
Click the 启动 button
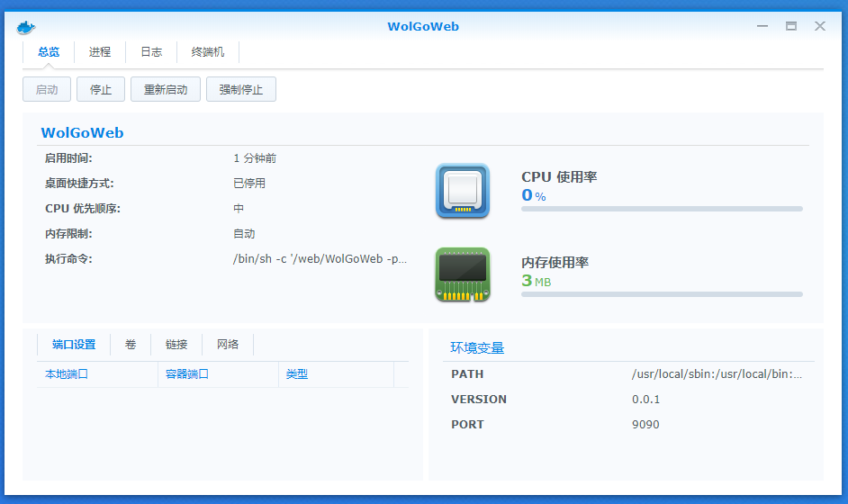pyautogui.click(x=47, y=90)
